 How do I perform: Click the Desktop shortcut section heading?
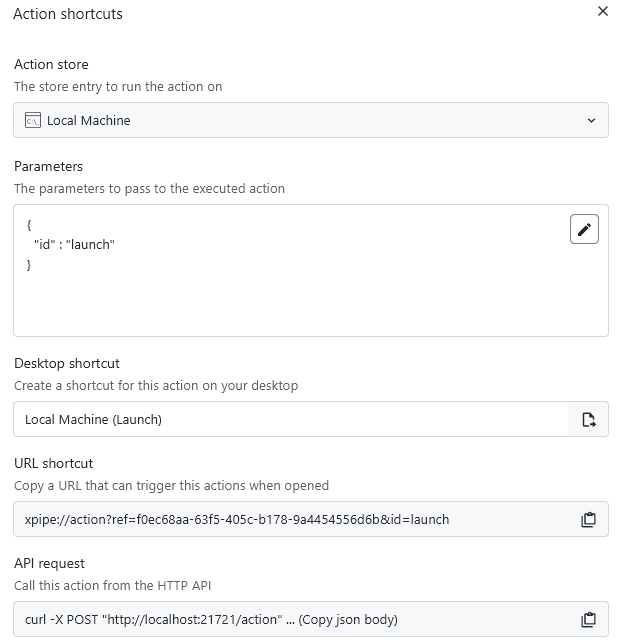66,364
